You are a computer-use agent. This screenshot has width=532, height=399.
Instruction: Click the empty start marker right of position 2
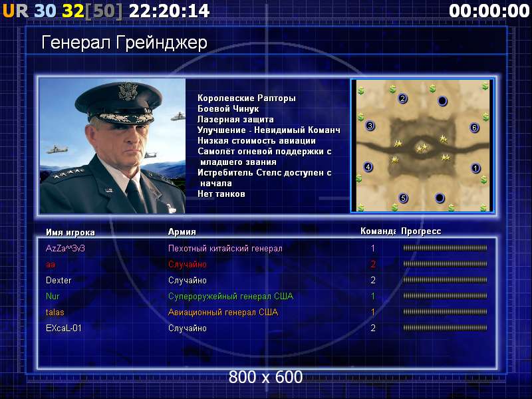(x=442, y=100)
